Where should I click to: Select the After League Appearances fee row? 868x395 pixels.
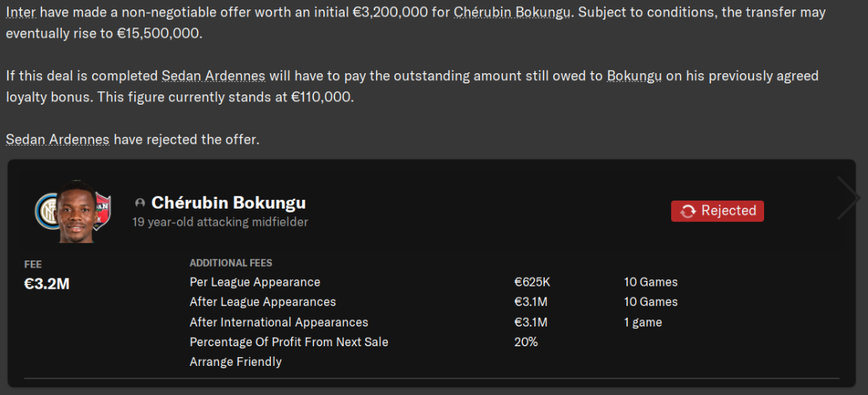263,301
